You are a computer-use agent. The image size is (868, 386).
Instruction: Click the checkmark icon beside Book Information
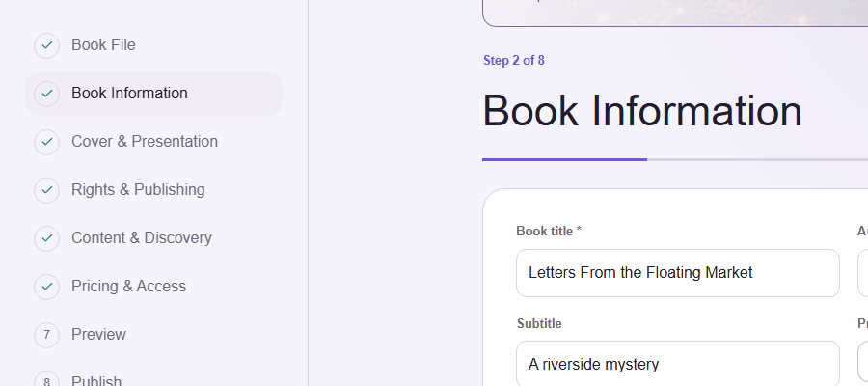tap(46, 94)
